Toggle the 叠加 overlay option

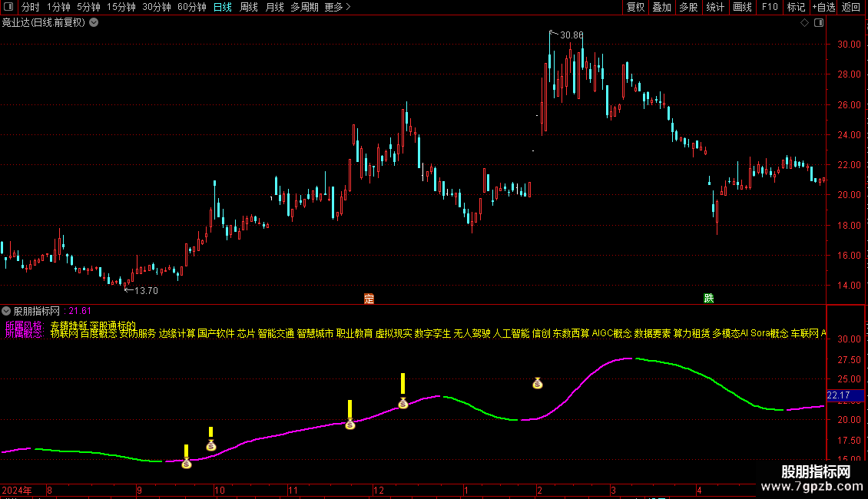(x=661, y=7)
